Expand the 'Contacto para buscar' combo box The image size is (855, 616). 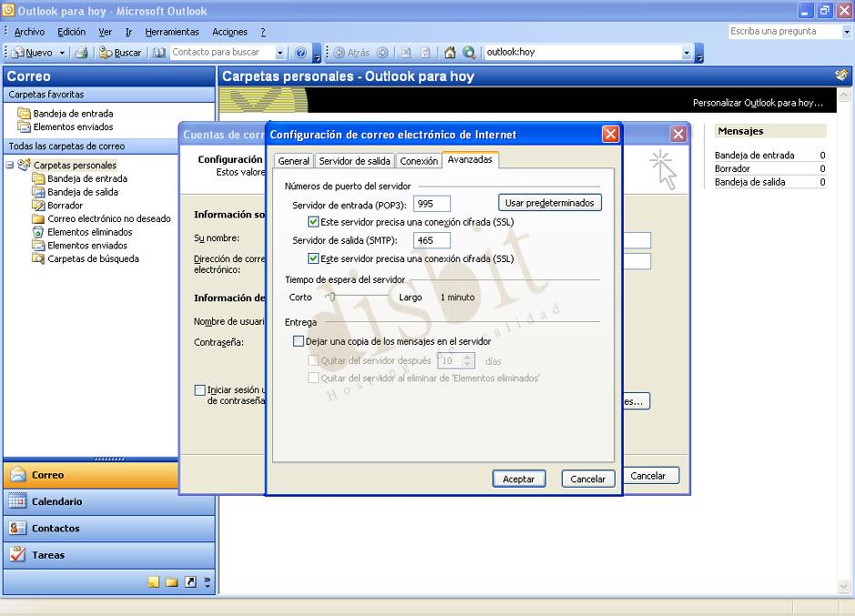[x=282, y=52]
